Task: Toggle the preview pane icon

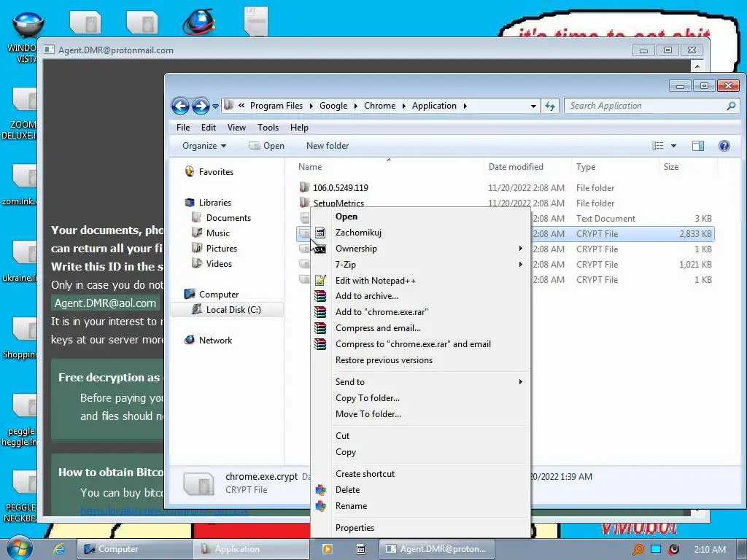Action: 698,146
